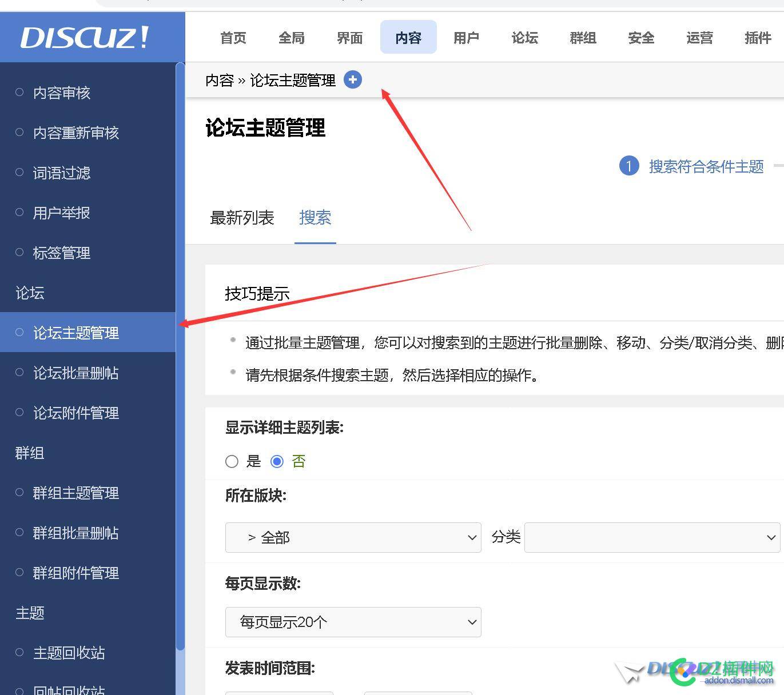The width and height of the screenshot is (784, 695).
Task: Open the 群组 top menu
Action: coord(583,38)
